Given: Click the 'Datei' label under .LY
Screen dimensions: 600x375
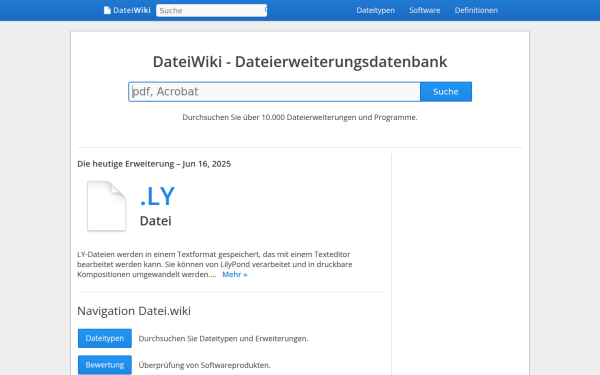Looking at the screenshot, I should [155, 221].
